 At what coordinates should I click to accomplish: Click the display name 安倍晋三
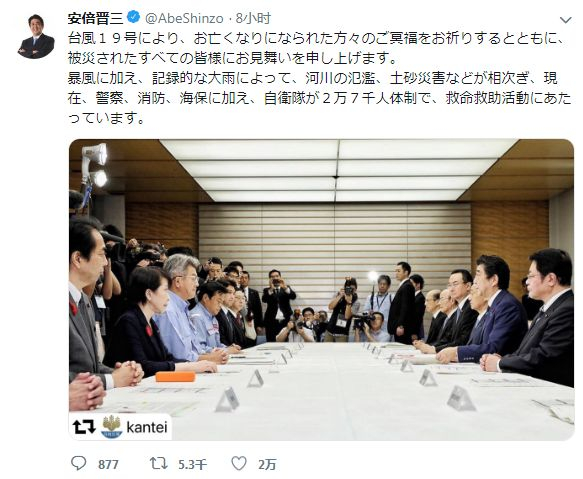(x=96, y=19)
